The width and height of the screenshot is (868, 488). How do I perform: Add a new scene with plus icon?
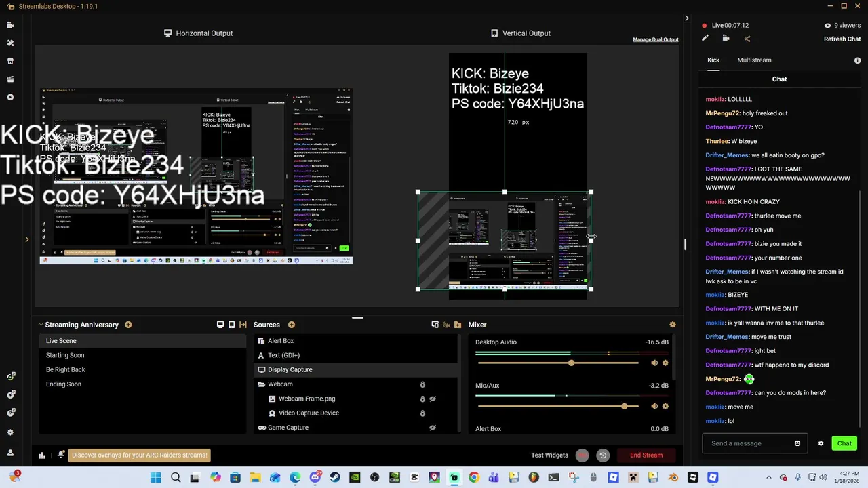tap(128, 325)
